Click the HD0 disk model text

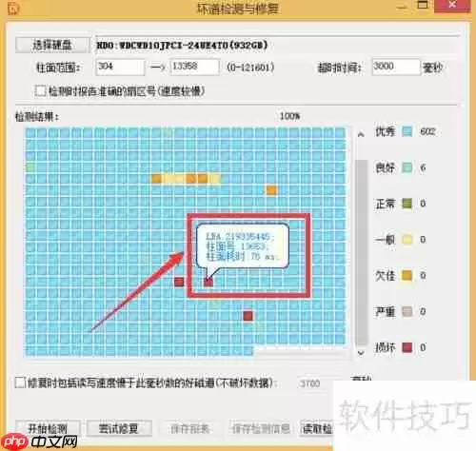(x=182, y=46)
